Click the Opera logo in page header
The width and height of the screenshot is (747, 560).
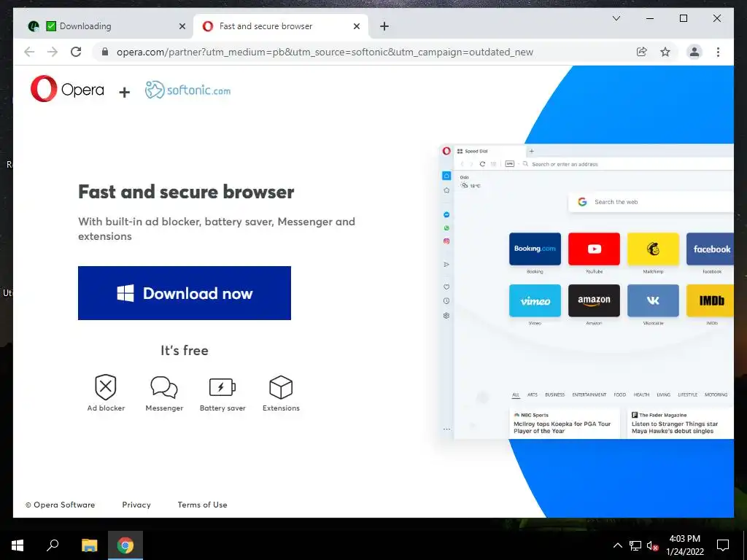click(67, 89)
